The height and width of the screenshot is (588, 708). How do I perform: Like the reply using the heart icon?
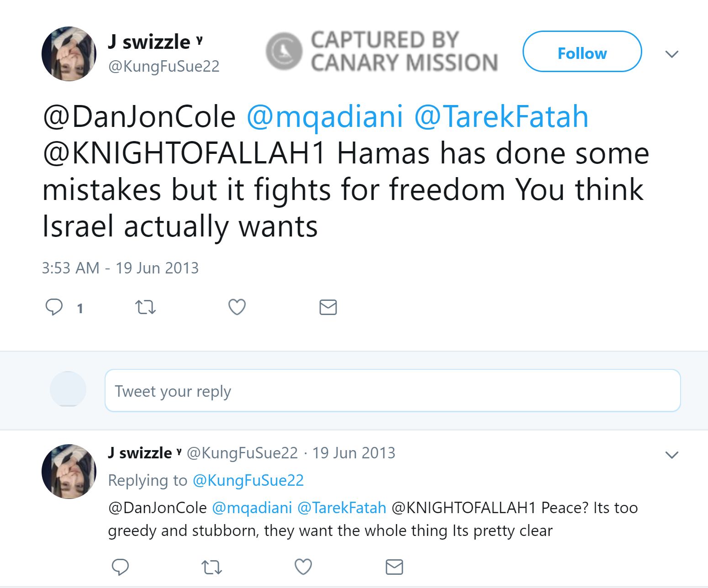pyautogui.click(x=303, y=567)
